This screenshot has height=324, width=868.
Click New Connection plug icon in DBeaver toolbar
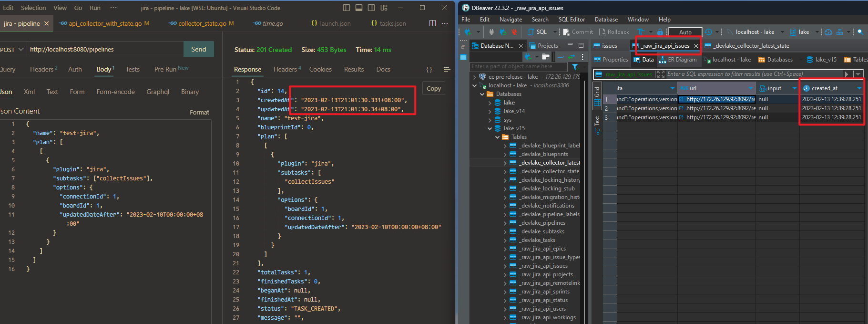coord(469,32)
